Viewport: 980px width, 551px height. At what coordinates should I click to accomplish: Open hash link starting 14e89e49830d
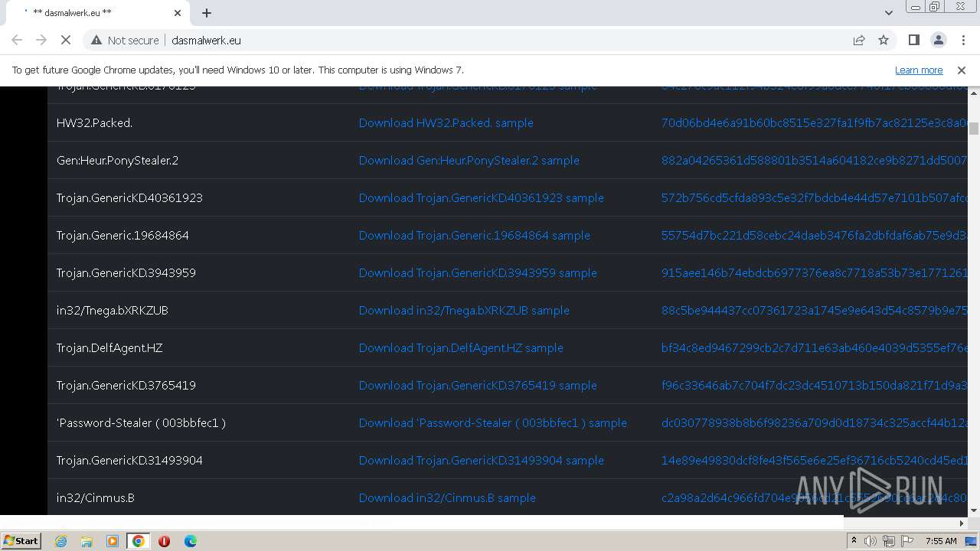point(814,460)
